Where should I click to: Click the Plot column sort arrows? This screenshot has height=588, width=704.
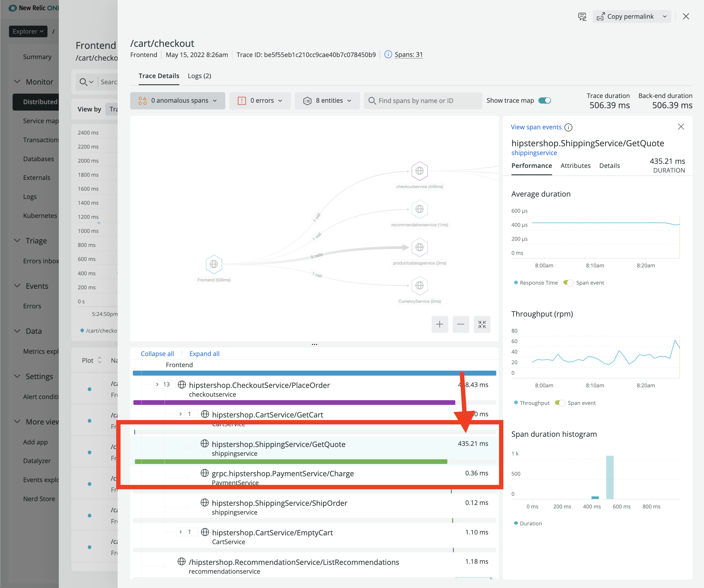99,360
